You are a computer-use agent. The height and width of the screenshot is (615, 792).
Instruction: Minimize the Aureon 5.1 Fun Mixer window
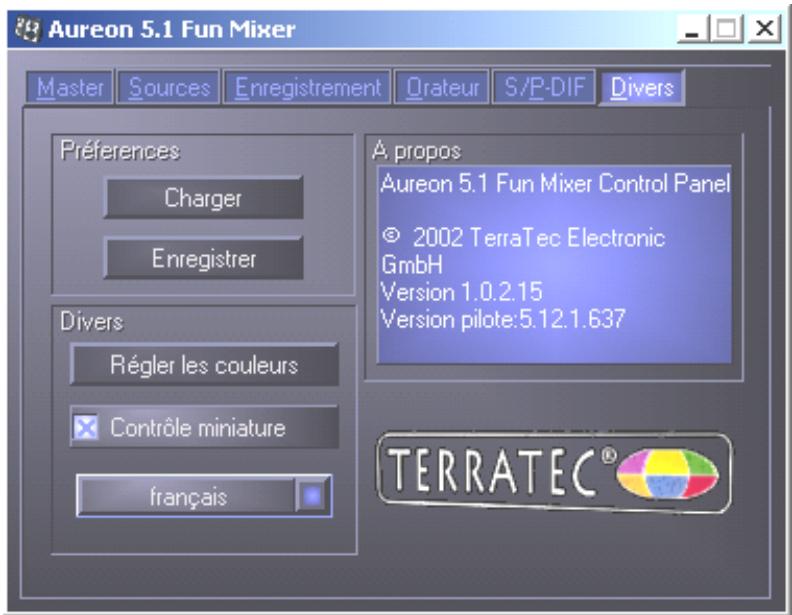pyautogui.click(x=691, y=29)
